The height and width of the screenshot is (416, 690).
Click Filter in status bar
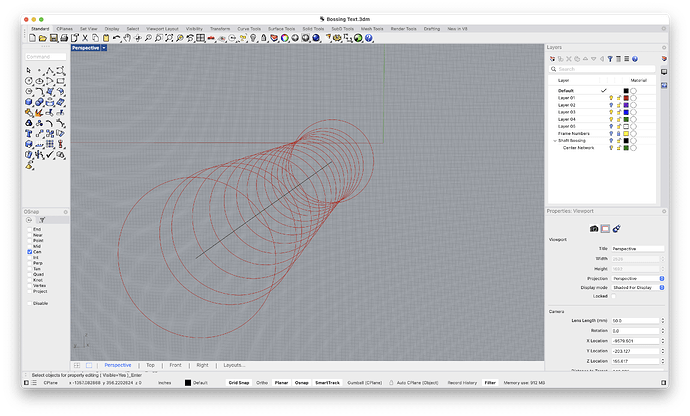click(490, 383)
